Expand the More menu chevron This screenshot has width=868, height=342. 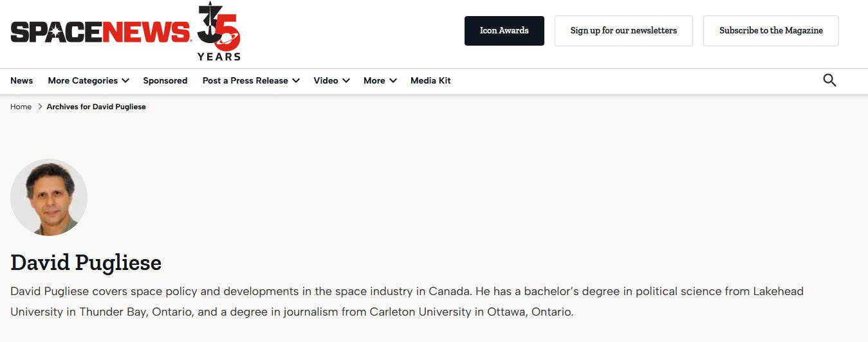pyautogui.click(x=393, y=81)
